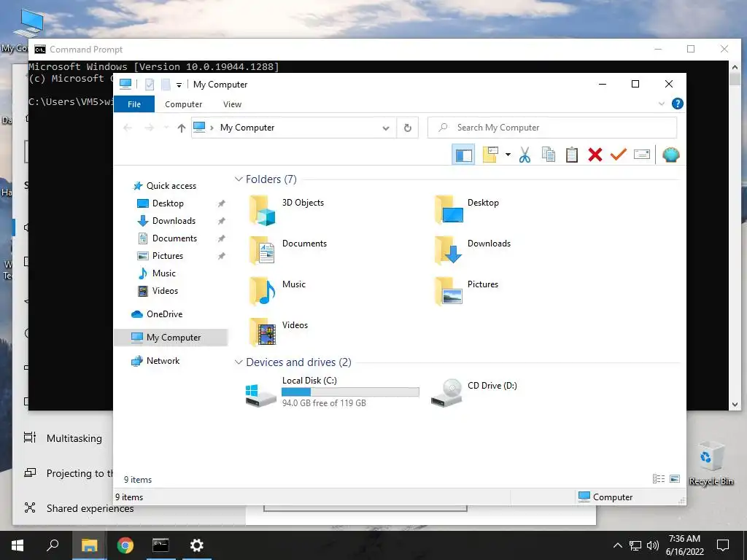This screenshot has height=560, width=747.
Task: Open dropdown arrow beside folder options icon
Action: [508, 155]
